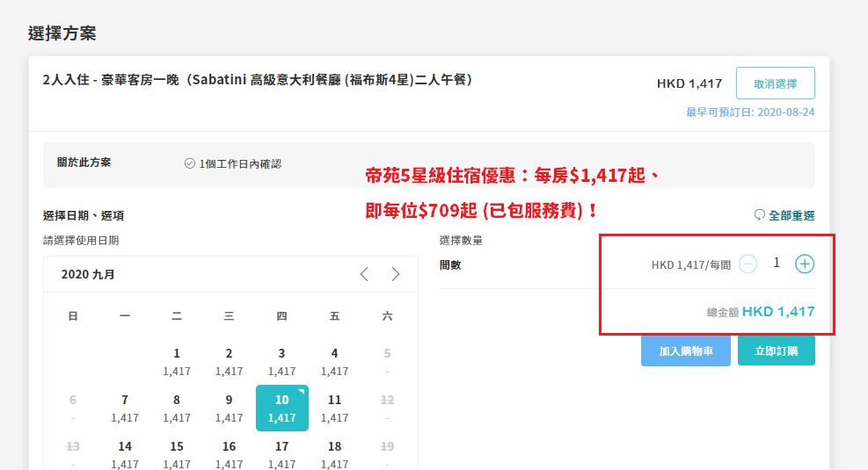Screen dimensions: 868x470
Task: Click the 關於此方案 label
Action: pyautogui.click(x=84, y=163)
